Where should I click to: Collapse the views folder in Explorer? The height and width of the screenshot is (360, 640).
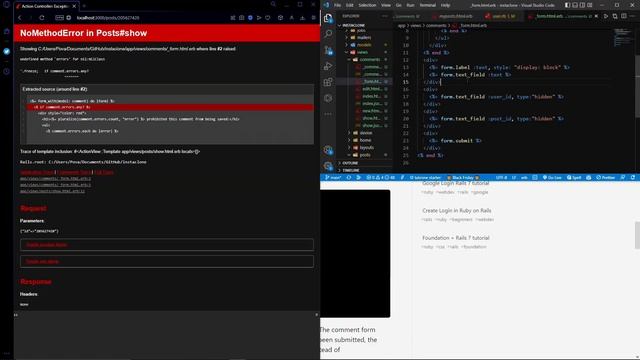click(x=362, y=52)
